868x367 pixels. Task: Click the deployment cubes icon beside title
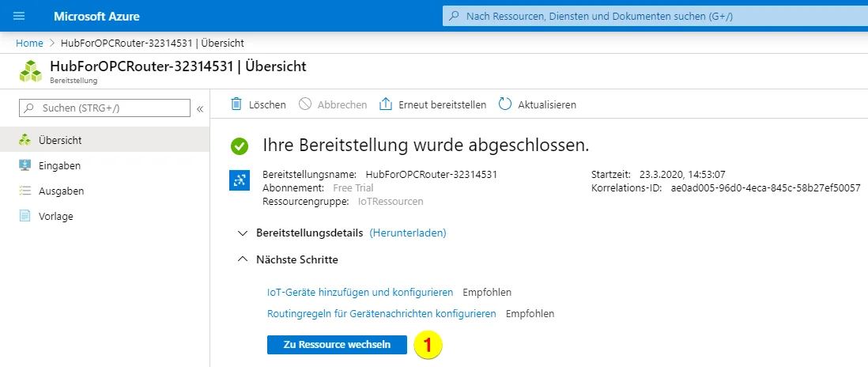[31, 71]
